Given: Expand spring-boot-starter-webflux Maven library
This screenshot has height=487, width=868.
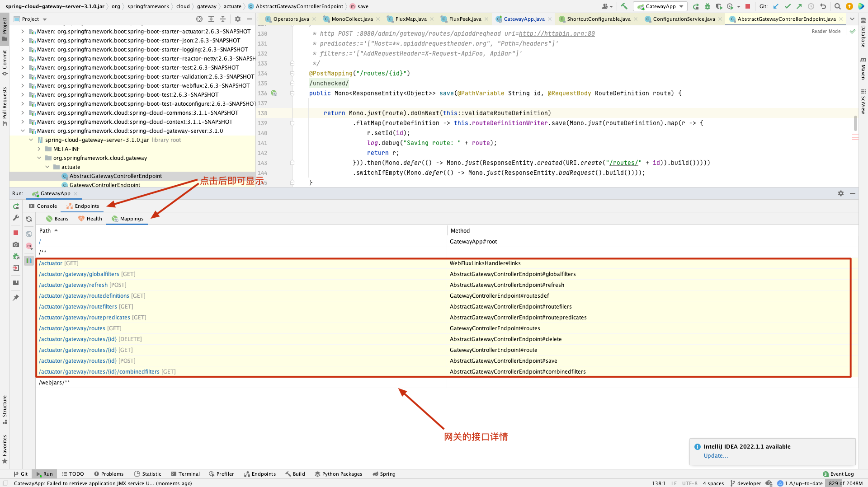Looking at the screenshot, I should (23, 86).
